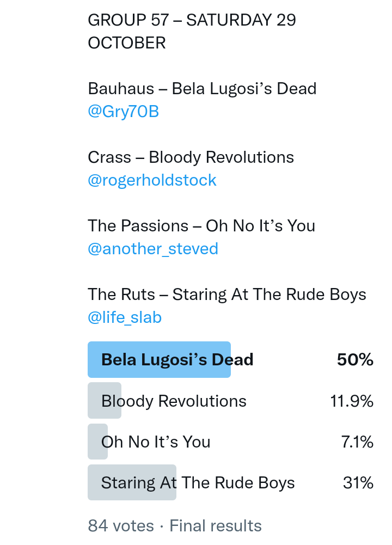
Task: Select the winning Bela Lugosi's Dead poll bar
Action: click(177, 360)
